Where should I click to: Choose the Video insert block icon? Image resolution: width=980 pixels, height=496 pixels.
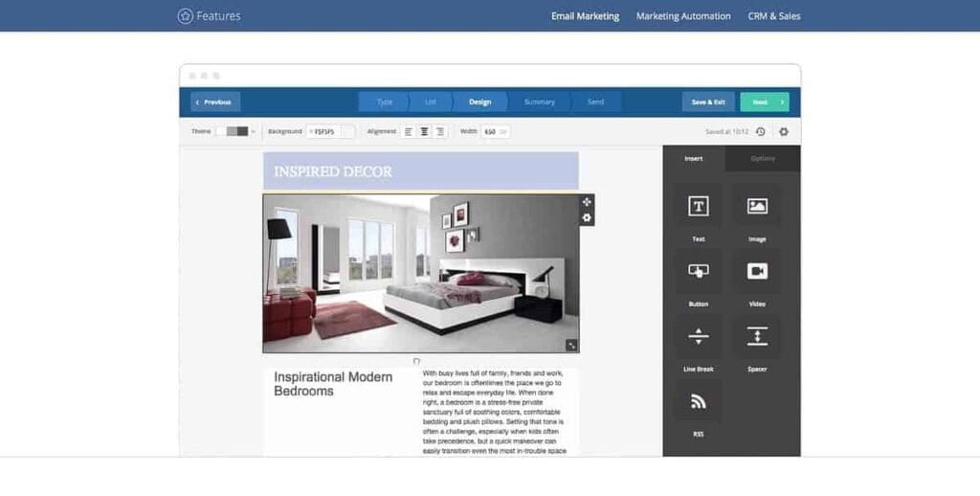pyautogui.click(x=757, y=271)
